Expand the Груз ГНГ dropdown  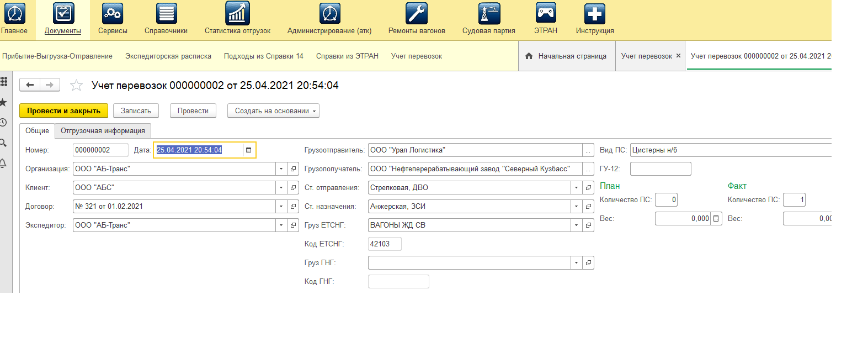576,263
